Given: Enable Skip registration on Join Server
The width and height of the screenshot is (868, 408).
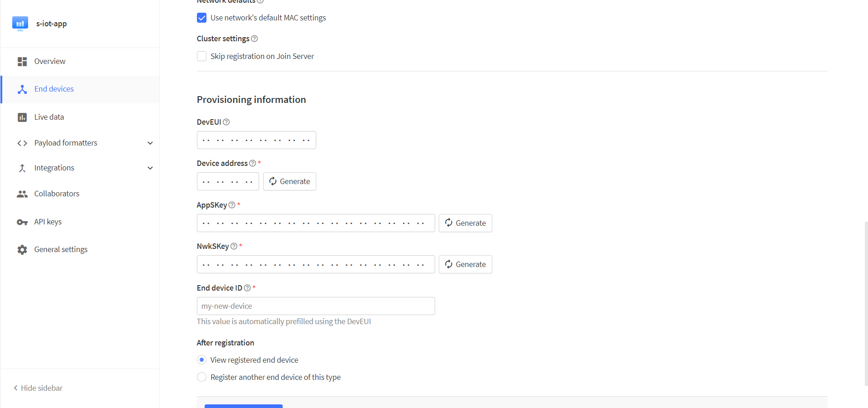Looking at the screenshot, I should (x=202, y=56).
